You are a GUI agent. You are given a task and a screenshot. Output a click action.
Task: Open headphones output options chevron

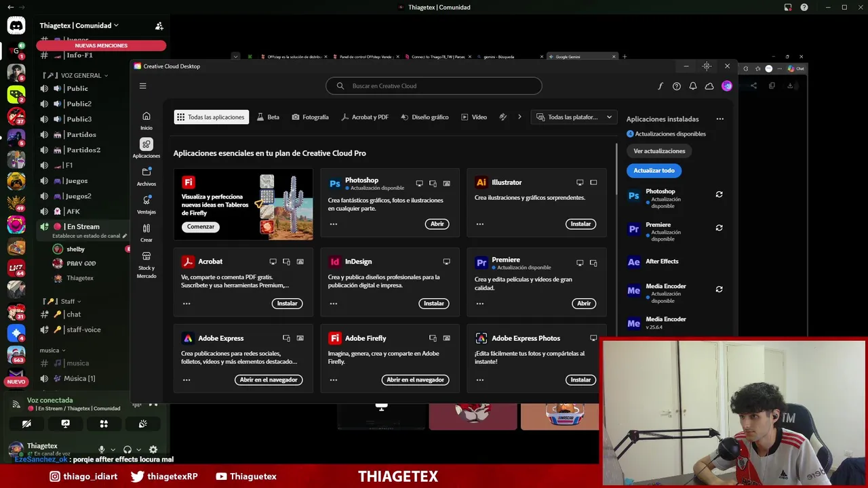click(x=138, y=449)
